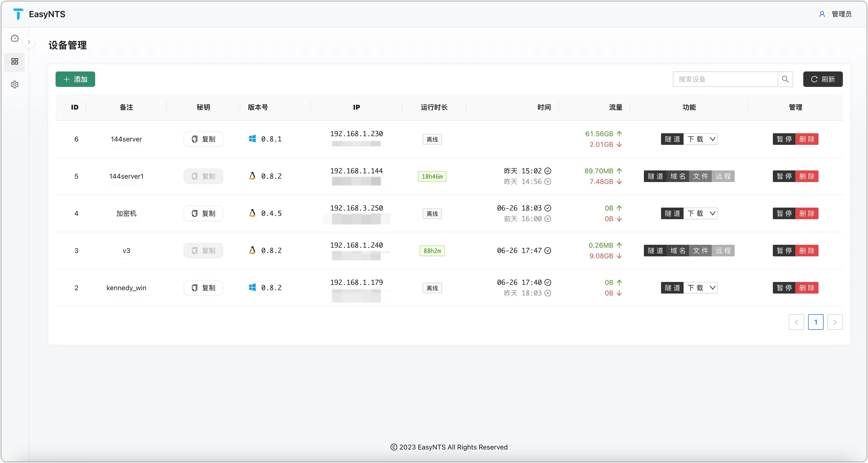The width and height of the screenshot is (868, 463).
Task: Click the 加密机 note label
Action: (126, 213)
